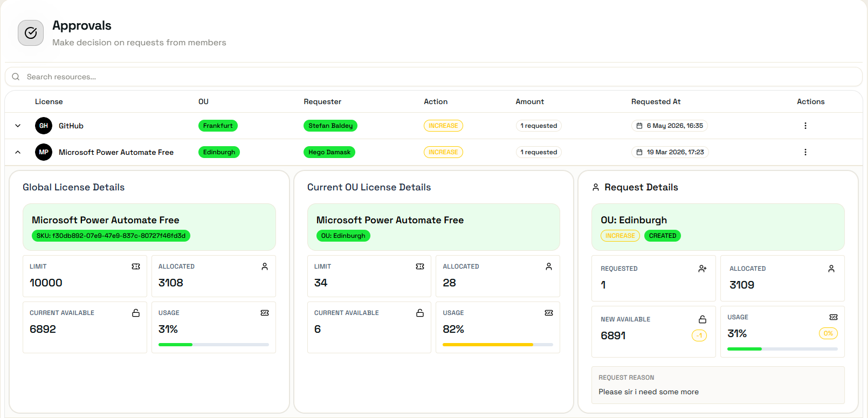Click the lock icon in OU Current Available card
868x418 pixels.
pos(420,313)
